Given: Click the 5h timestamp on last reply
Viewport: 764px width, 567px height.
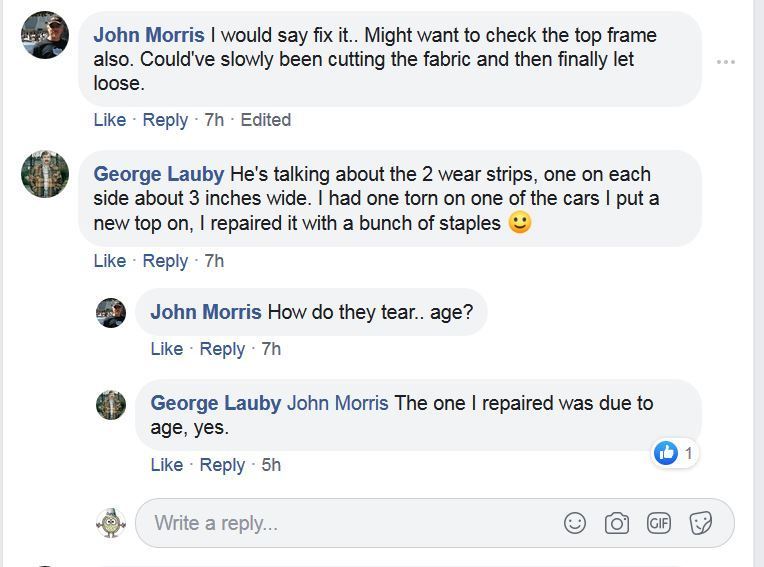Looking at the screenshot, I should (x=271, y=465).
